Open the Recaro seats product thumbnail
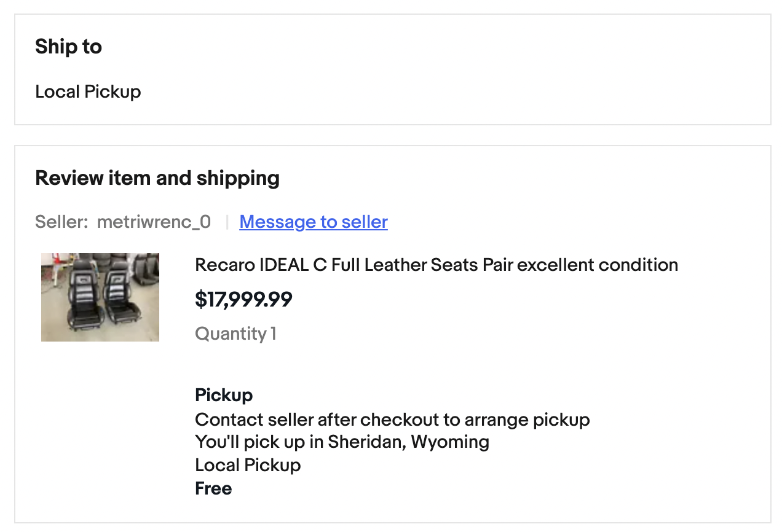 pos(100,297)
